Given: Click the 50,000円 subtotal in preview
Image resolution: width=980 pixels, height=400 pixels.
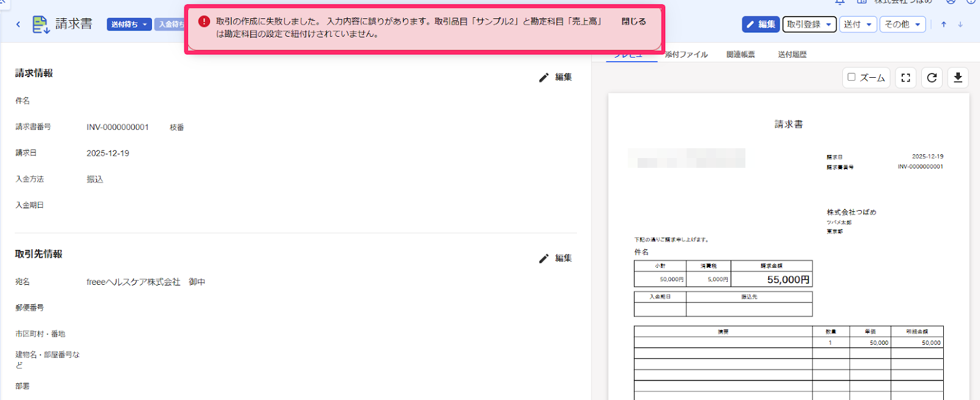Looking at the screenshot, I should click(671, 279).
